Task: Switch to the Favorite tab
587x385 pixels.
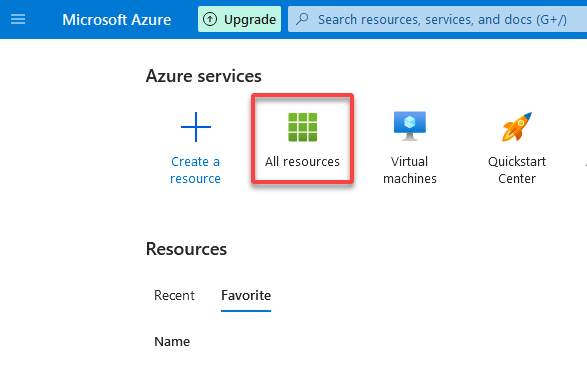Action: [246, 295]
